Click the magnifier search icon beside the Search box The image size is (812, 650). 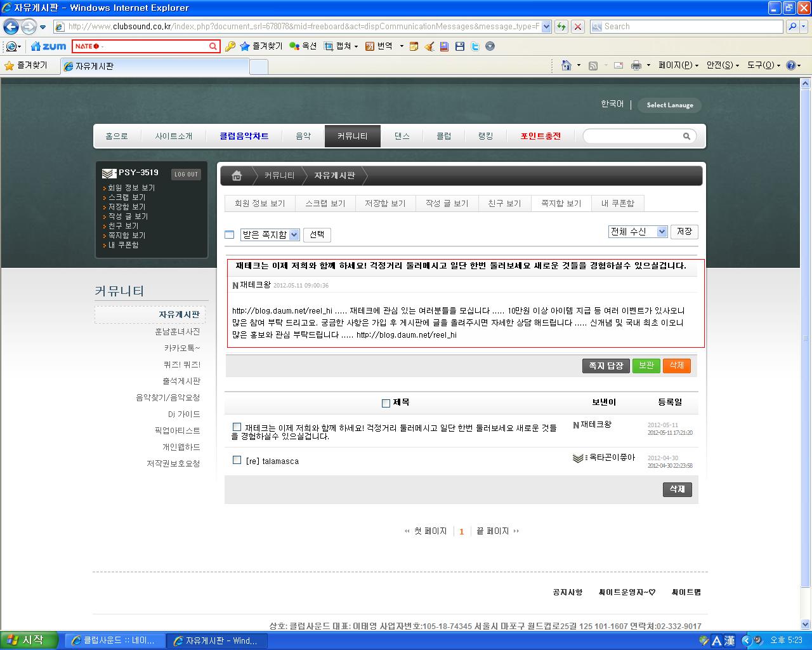coord(792,27)
